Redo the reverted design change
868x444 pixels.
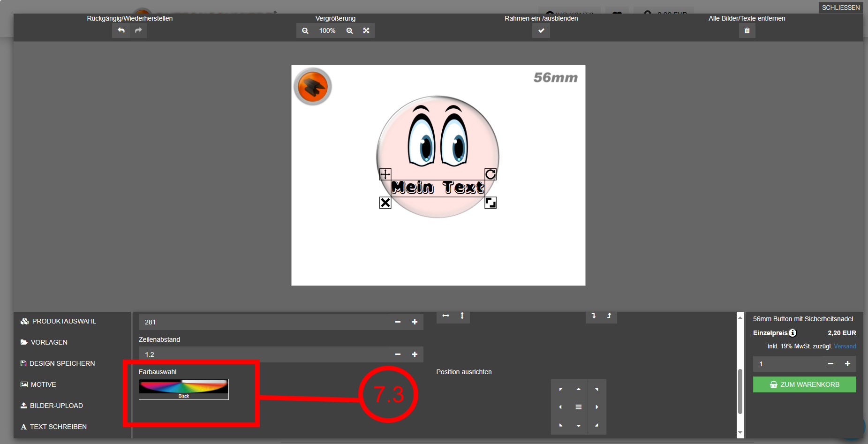click(138, 30)
